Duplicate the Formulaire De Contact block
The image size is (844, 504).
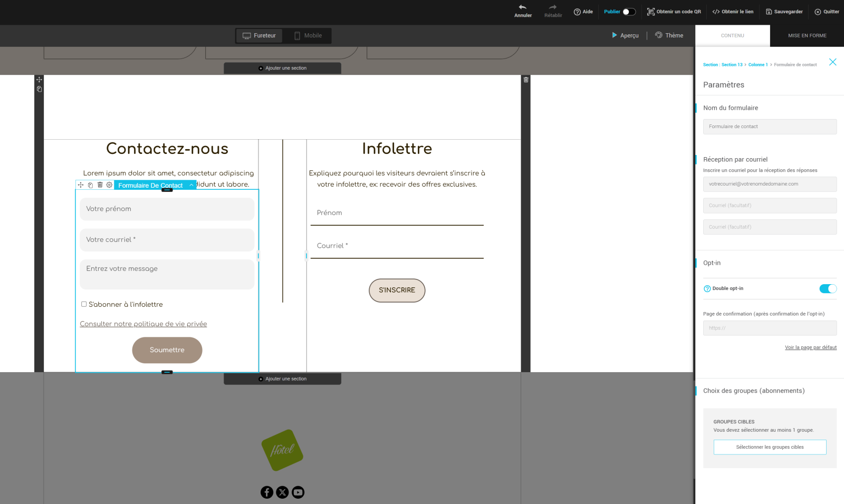90,185
